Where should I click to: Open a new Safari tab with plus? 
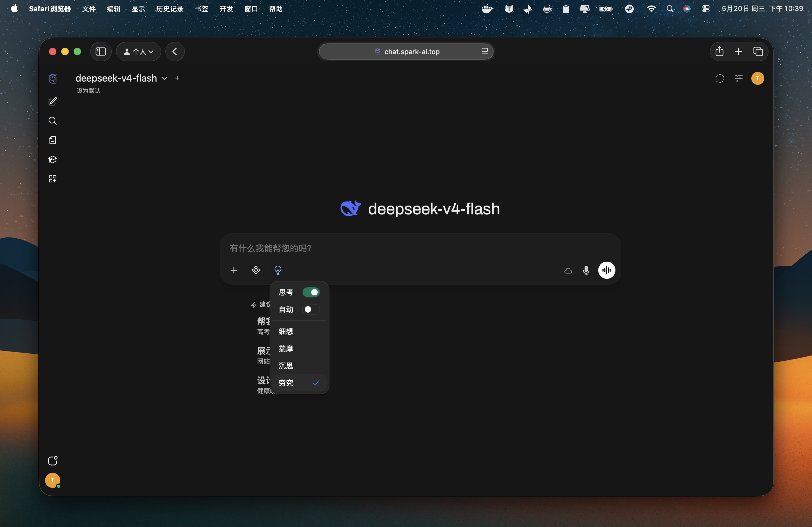click(739, 52)
